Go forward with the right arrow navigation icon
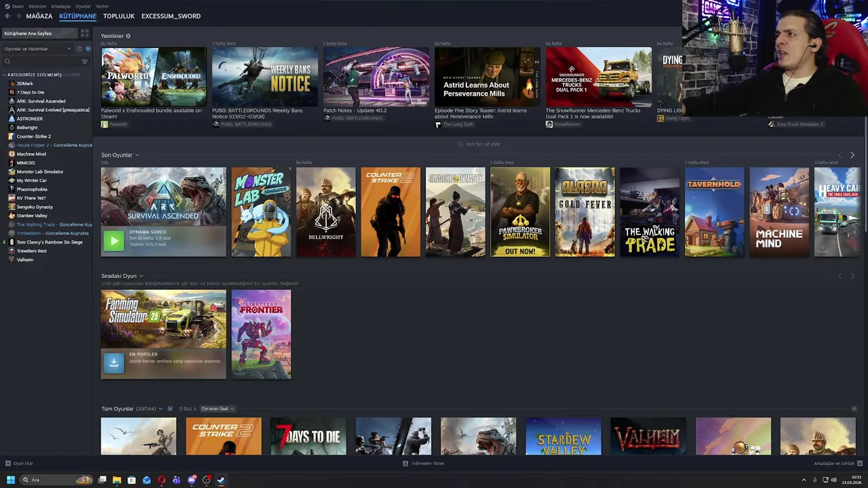868x488 pixels. tap(18, 16)
